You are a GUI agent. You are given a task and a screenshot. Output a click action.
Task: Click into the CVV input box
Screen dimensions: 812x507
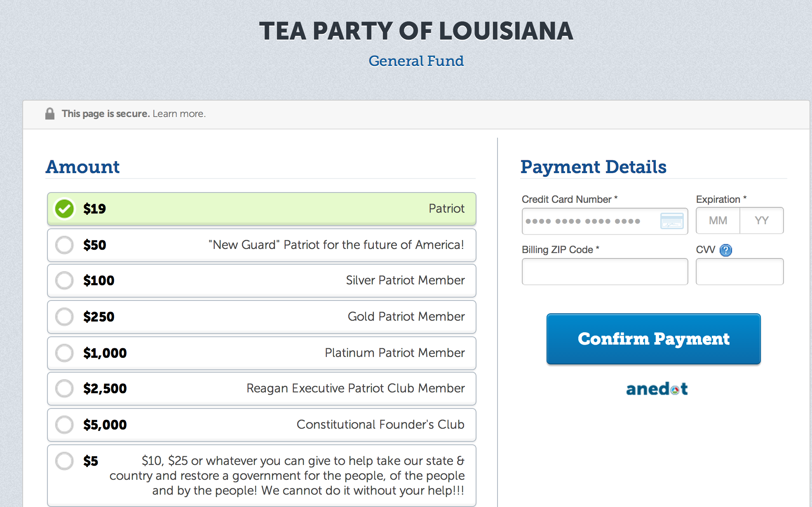739,272
